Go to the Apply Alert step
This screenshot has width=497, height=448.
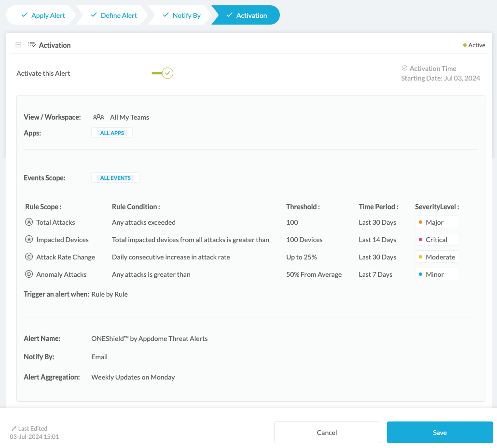tap(42, 15)
